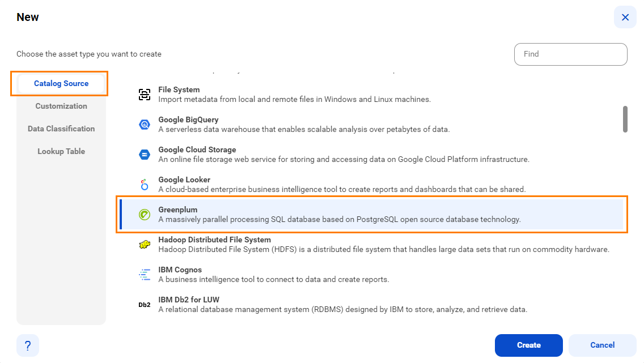This screenshot has height=363, width=644.
Task: Click into the Find search field
Action: tap(570, 54)
